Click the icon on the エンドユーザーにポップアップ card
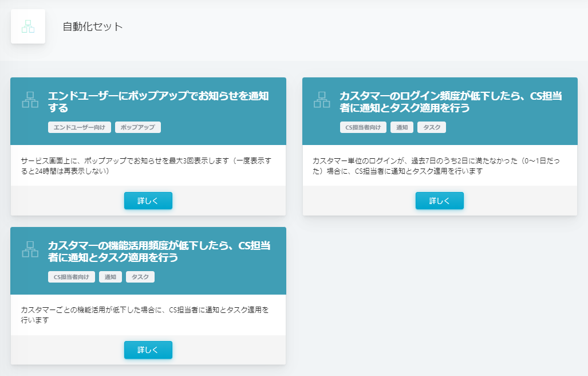Screen dimensions: 588x376 [30, 100]
